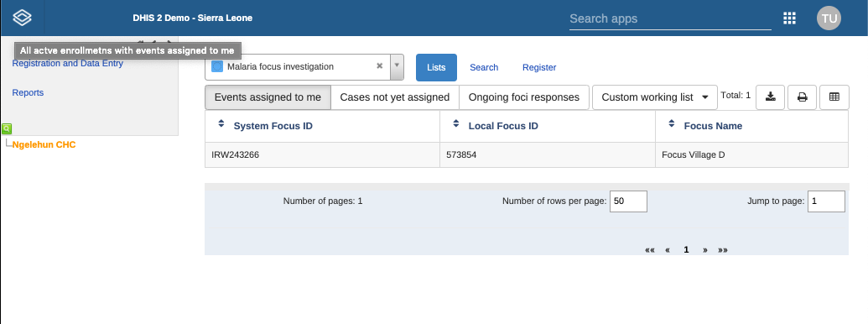Click Local Focus ID value 573854
This screenshot has height=324, width=868.
tap(461, 155)
